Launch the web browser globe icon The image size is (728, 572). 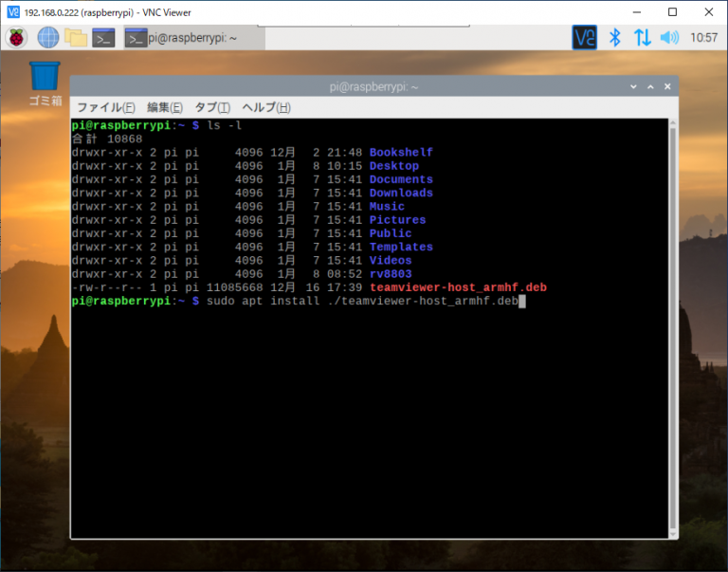[47, 38]
